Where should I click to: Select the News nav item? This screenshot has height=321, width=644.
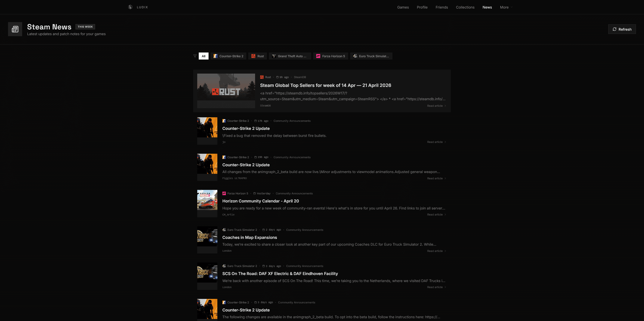487,7
